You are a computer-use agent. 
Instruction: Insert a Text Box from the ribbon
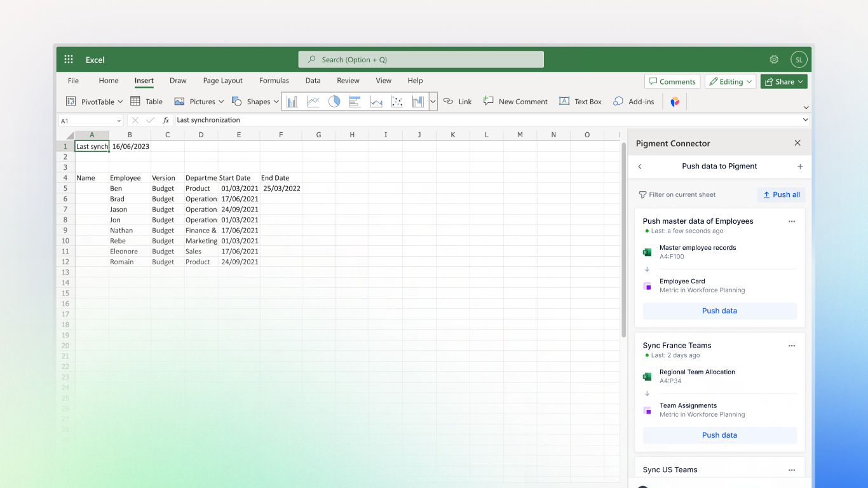[x=580, y=102]
